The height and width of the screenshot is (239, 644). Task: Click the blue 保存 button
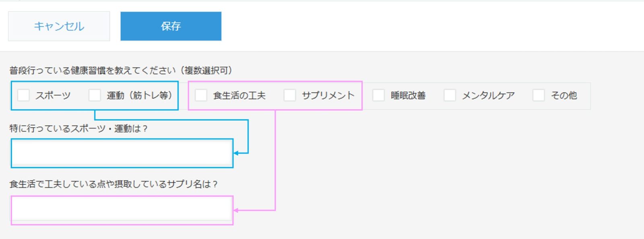(x=171, y=26)
